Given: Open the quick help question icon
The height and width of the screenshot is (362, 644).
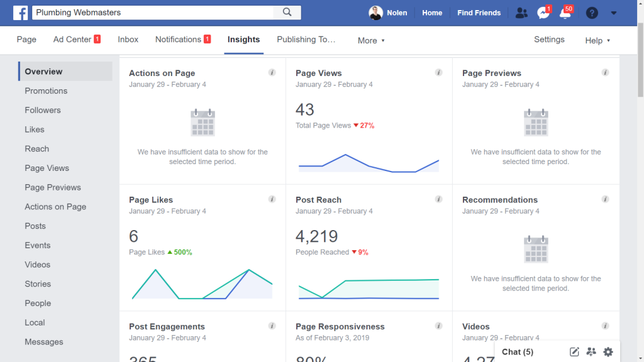Looking at the screenshot, I should point(592,13).
